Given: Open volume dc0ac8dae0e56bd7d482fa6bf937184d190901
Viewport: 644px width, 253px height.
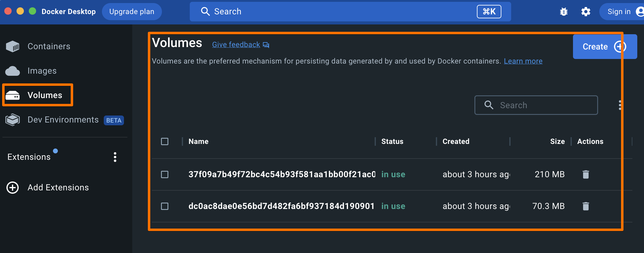Looking at the screenshot, I should click(x=282, y=206).
